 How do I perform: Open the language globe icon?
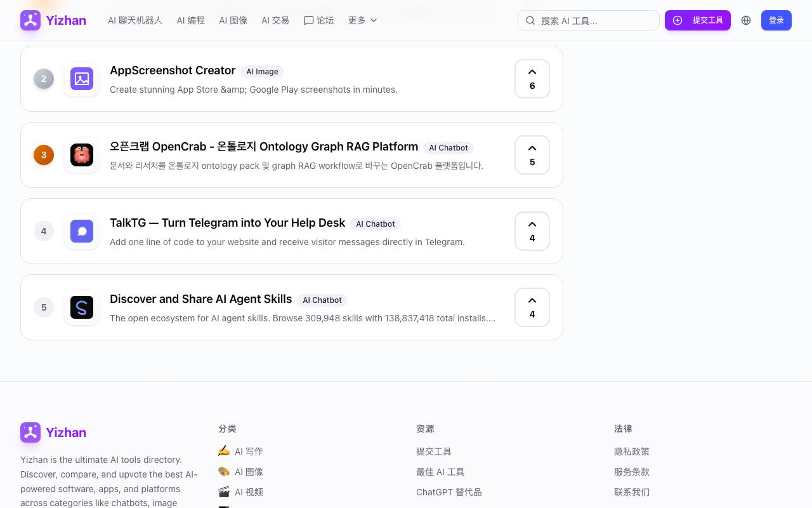click(746, 20)
